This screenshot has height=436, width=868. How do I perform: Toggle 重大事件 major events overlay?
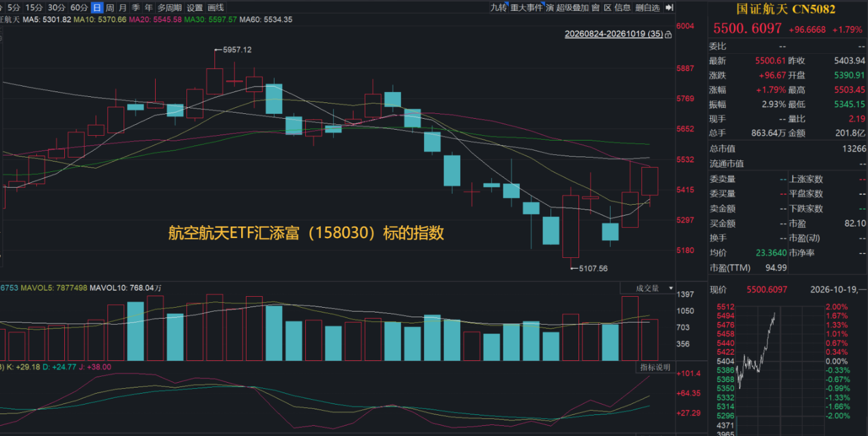click(x=527, y=8)
